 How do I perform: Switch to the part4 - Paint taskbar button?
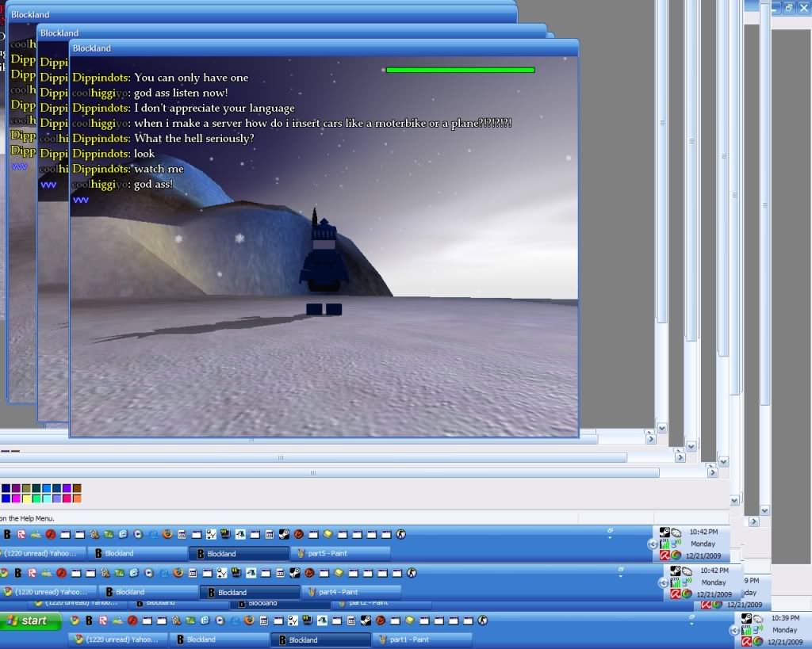tap(353, 592)
